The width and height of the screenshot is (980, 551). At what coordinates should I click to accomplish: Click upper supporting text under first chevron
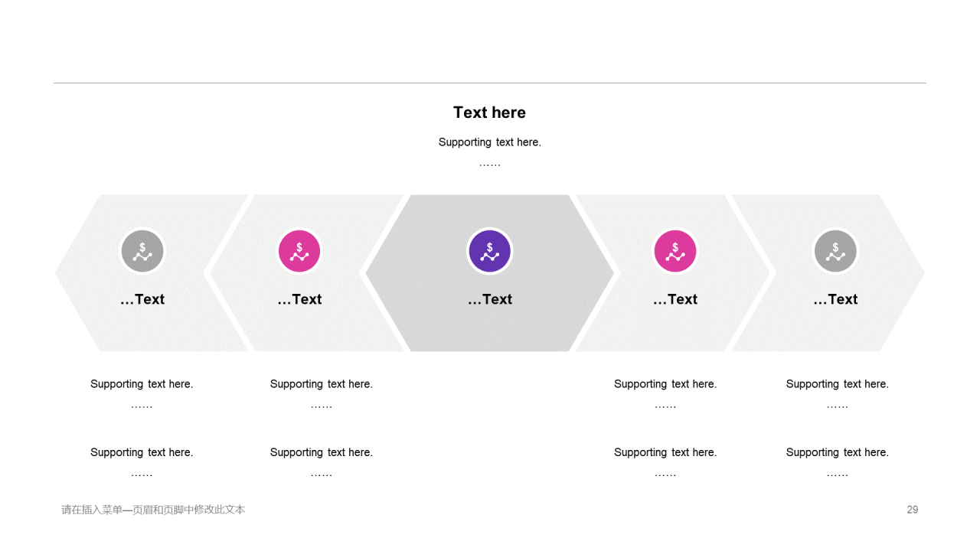click(142, 384)
